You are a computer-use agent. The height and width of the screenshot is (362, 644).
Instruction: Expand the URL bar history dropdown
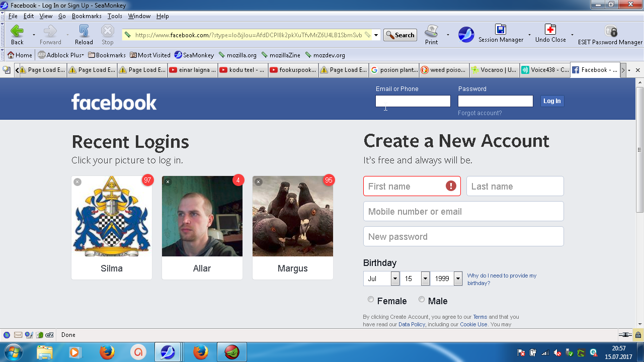tap(376, 35)
